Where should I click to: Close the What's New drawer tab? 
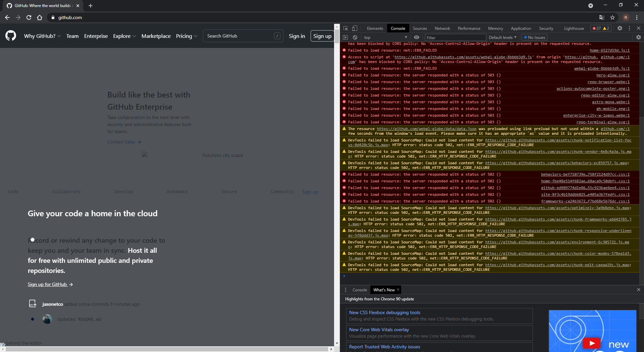398,290
